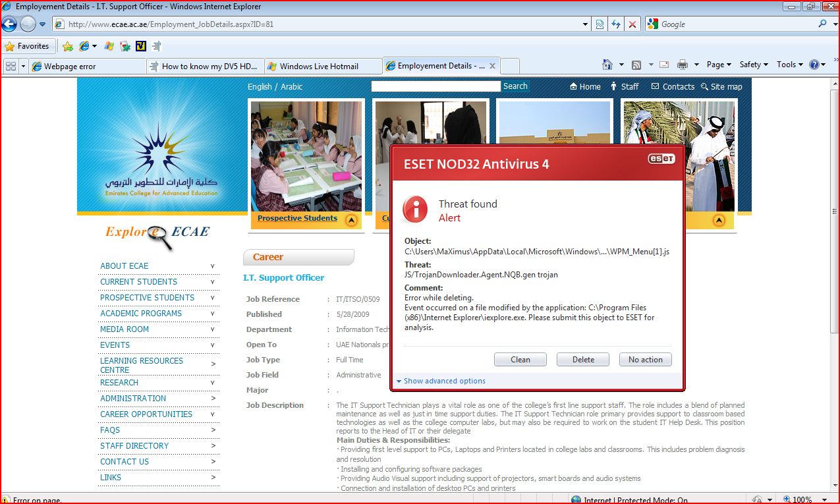Click the Home link in site header
Screen dimensions: 840x504
585,86
